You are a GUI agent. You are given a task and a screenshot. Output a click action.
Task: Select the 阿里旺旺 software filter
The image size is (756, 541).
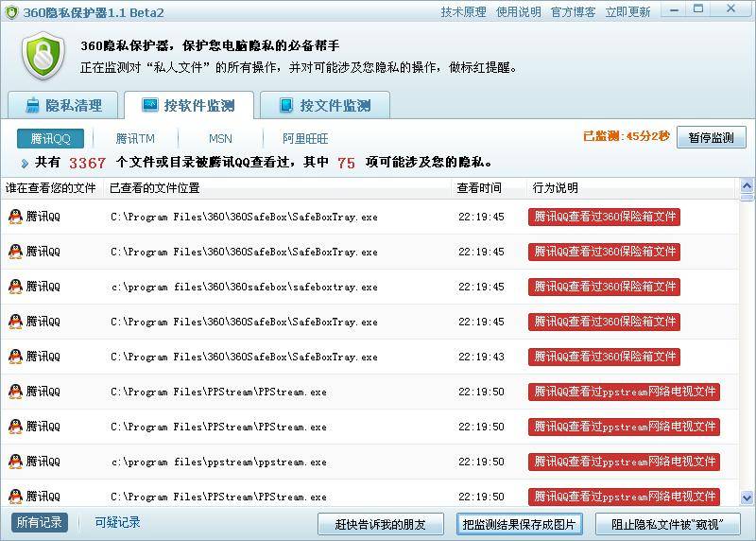pos(305,138)
